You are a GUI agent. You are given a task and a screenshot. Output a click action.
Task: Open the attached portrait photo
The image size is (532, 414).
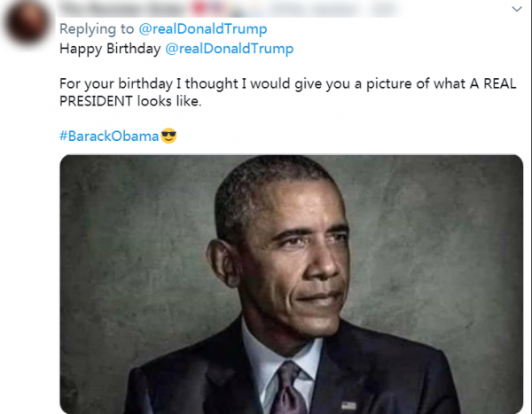pyautogui.click(x=291, y=284)
